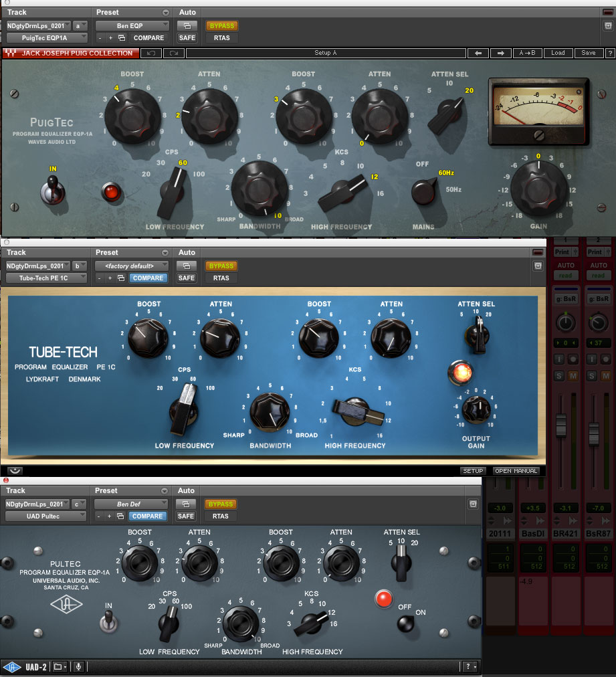Click record enable on first mixer channel strip
Viewport: 616px width, 677px height.
(x=573, y=359)
